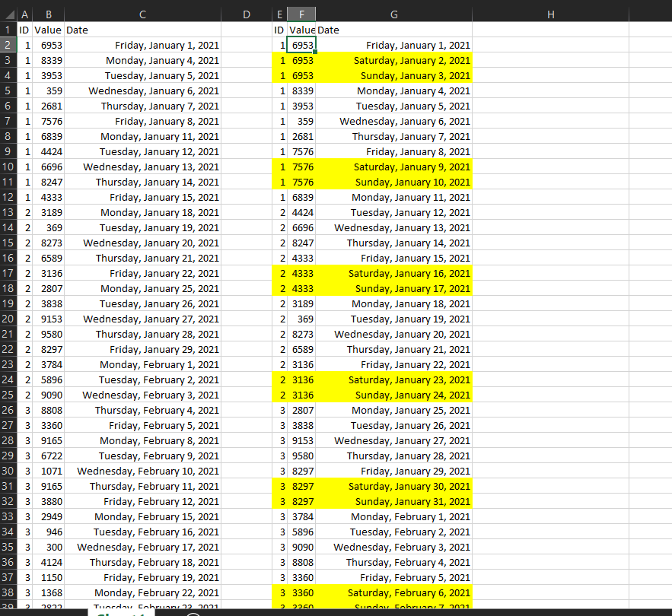
Task: Click the ID header cell in column A
Action: (25, 30)
